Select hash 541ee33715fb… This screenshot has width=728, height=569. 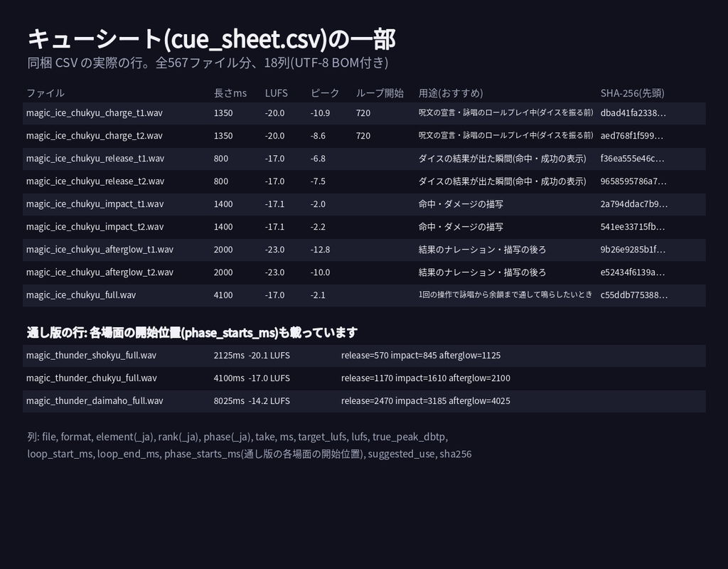coord(633,227)
